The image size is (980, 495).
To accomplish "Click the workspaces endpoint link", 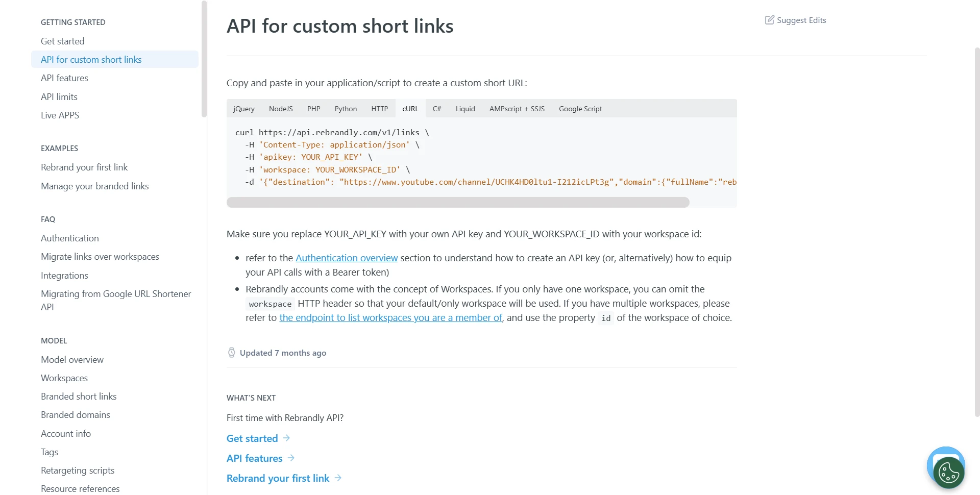I will [x=390, y=317].
